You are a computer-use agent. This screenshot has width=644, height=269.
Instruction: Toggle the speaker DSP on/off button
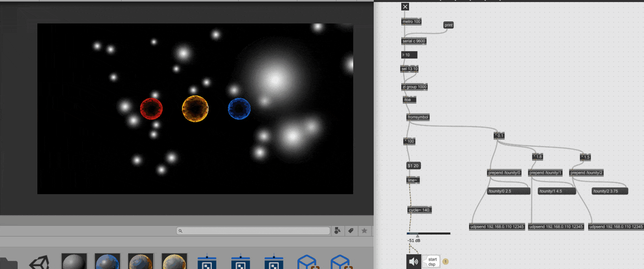414,261
